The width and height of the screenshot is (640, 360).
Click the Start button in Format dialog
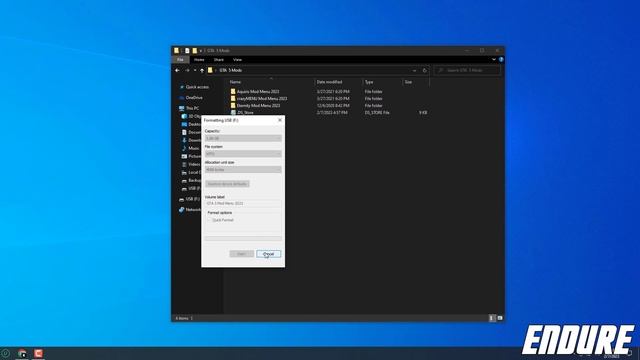(x=242, y=254)
